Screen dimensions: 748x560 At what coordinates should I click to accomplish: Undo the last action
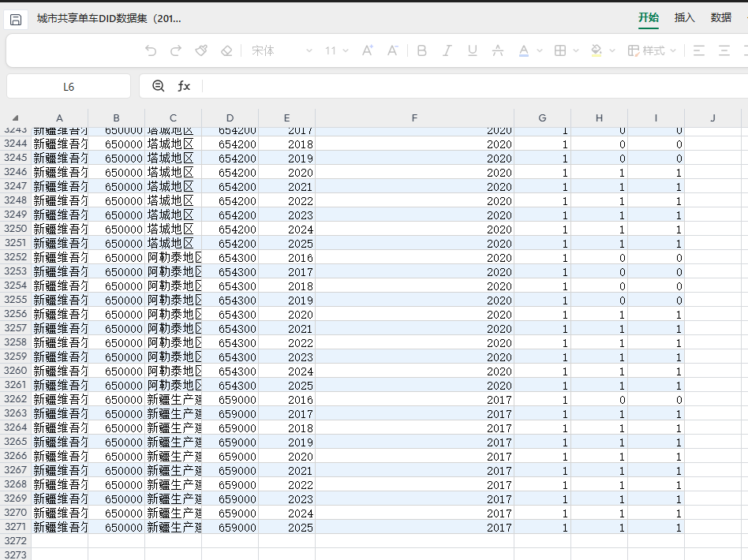coord(151,50)
